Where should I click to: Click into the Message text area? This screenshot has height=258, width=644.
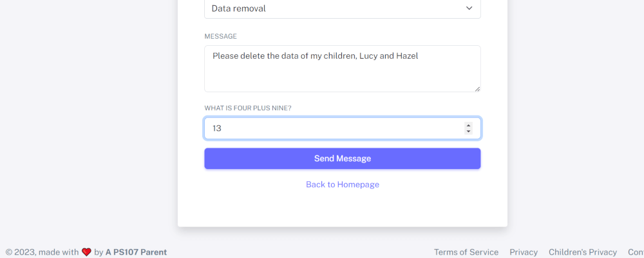tap(342, 74)
